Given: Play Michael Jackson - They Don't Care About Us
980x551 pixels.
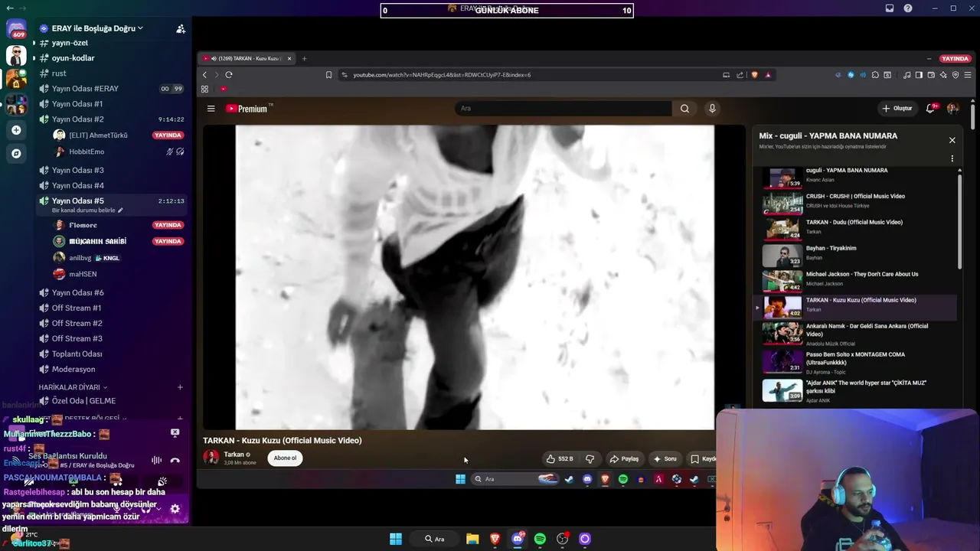Looking at the screenshot, I should pos(856,279).
